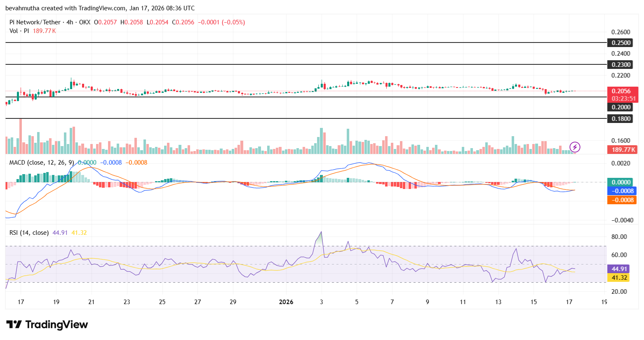Screen dimensions: 644x340
Task: Click the blue -0.0008 MACD axis label
Action: 622,191
